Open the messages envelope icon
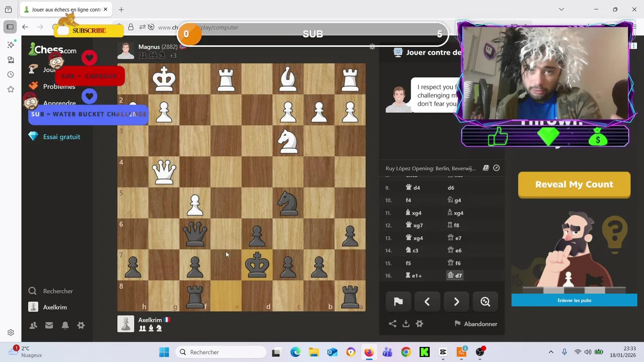Image resolution: width=644 pixels, height=362 pixels. (x=49, y=325)
